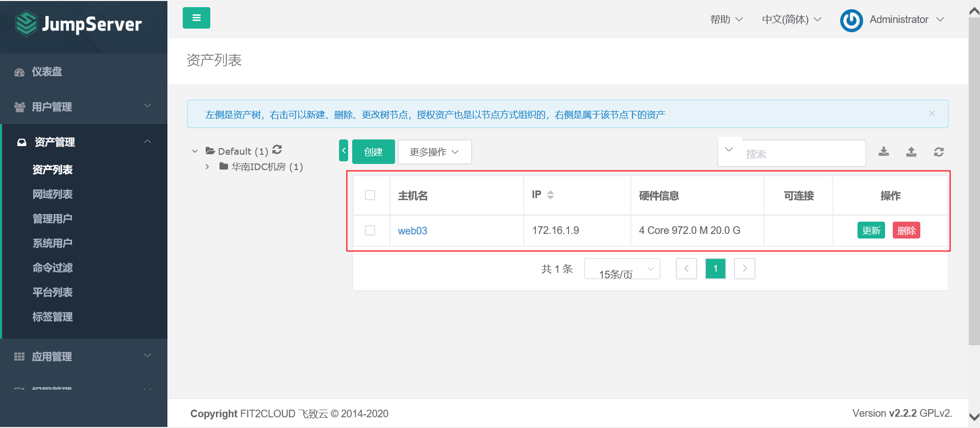Click the import upload icon
Screen dimensions: 980x428
click(x=911, y=152)
